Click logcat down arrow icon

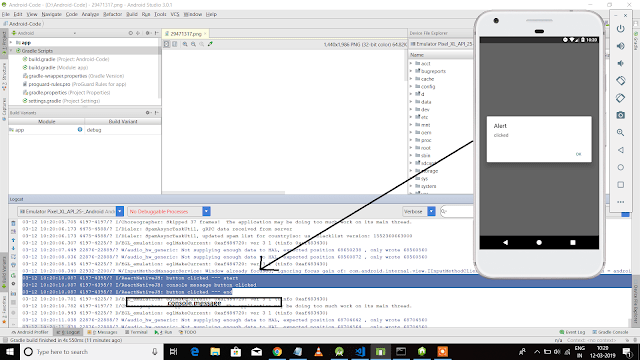tap(13, 248)
